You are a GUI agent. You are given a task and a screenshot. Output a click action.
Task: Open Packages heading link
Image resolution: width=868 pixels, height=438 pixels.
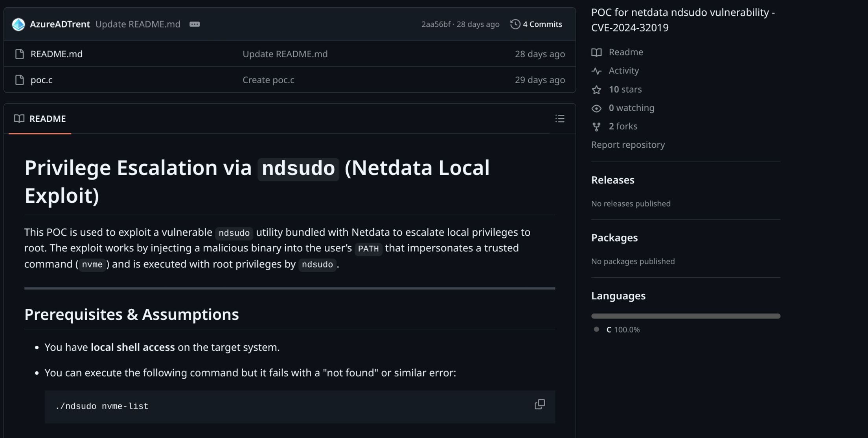coord(614,238)
